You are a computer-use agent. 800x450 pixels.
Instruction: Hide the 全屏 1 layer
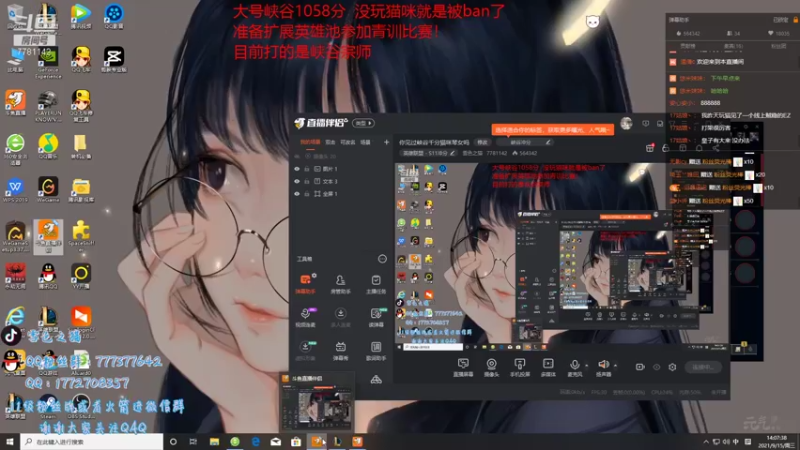[297, 194]
